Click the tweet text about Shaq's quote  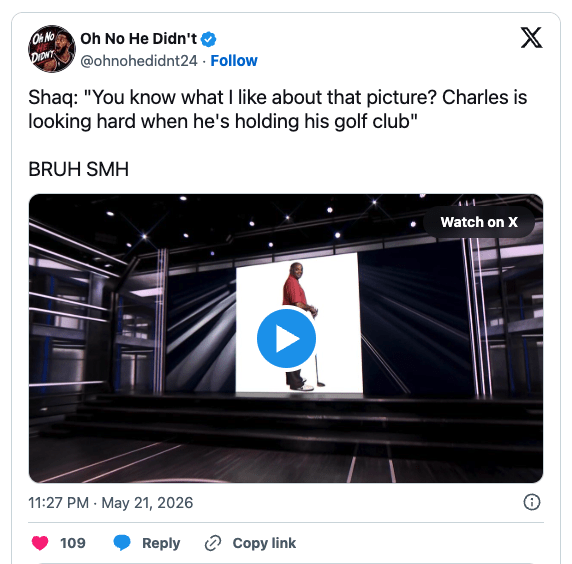click(x=278, y=109)
